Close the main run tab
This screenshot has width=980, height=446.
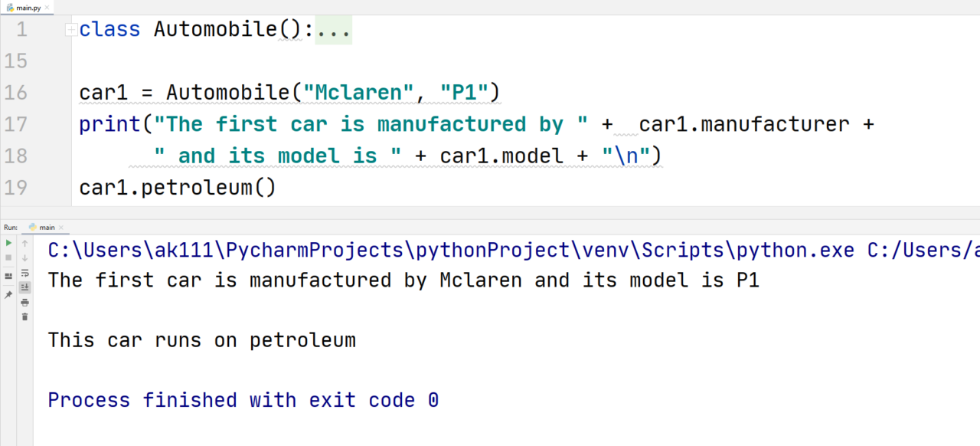click(61, 228)
